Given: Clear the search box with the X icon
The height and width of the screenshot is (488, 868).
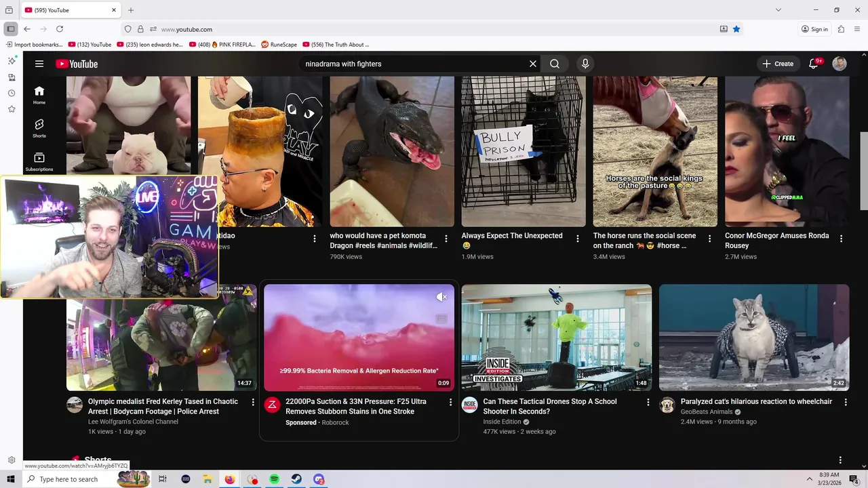Looking at the screenshot, I should (533, 64).
